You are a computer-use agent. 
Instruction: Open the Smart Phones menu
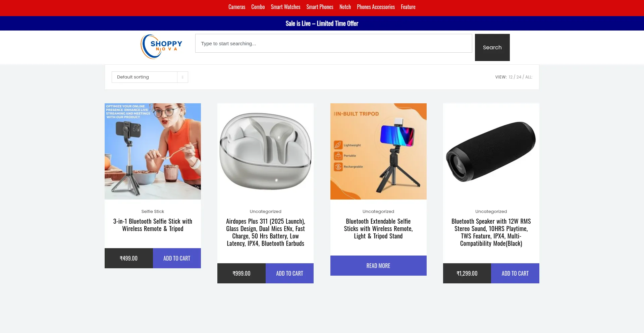pos(320,7)
